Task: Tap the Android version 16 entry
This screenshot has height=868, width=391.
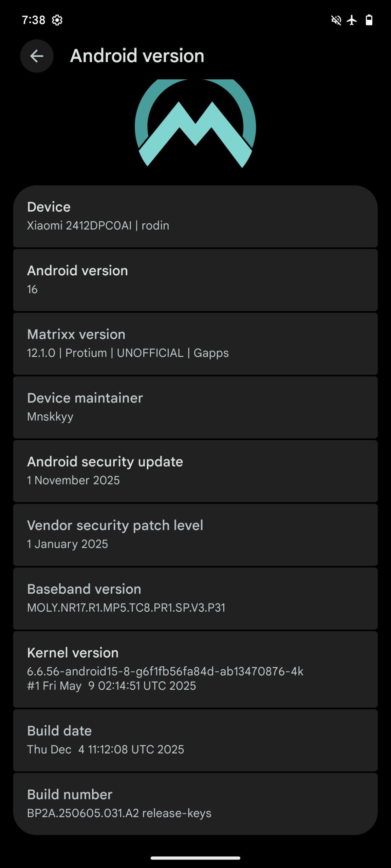Action: click(195, 280)
